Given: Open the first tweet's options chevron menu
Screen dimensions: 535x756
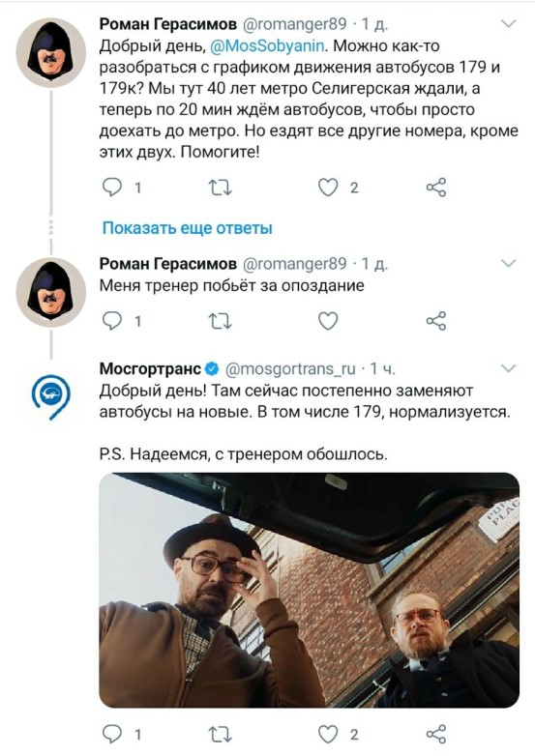Looking at the screenshot, I should tap(509, 23).
